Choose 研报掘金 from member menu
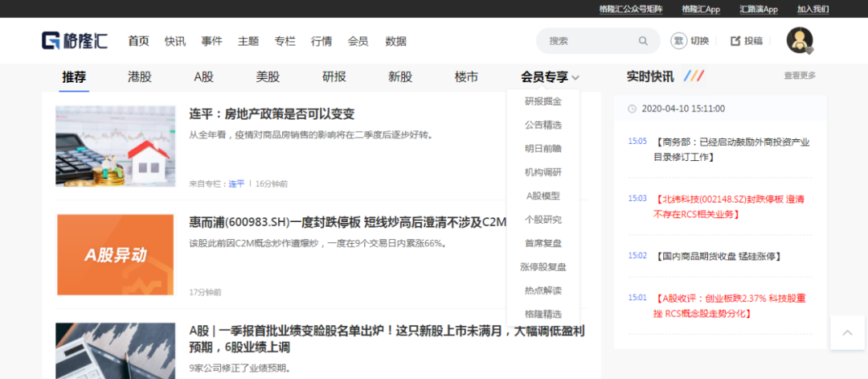The image size is (868, 379). click(543, 101)
